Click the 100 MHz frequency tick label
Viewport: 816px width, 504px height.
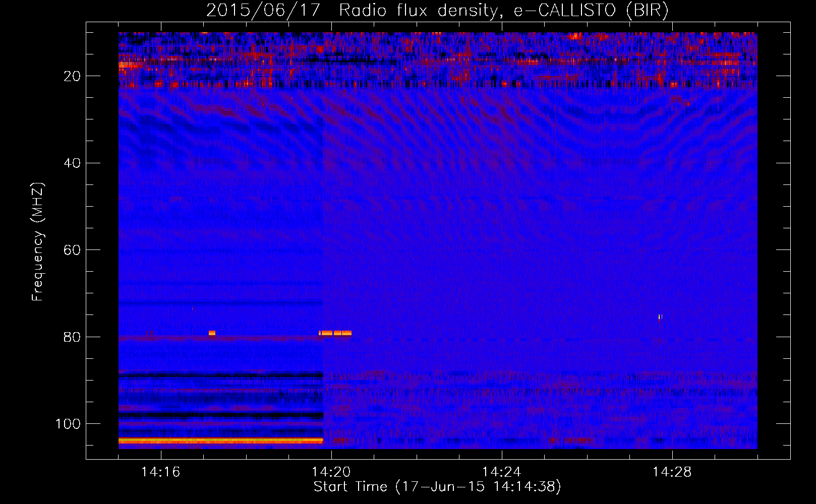coord(68,424)
